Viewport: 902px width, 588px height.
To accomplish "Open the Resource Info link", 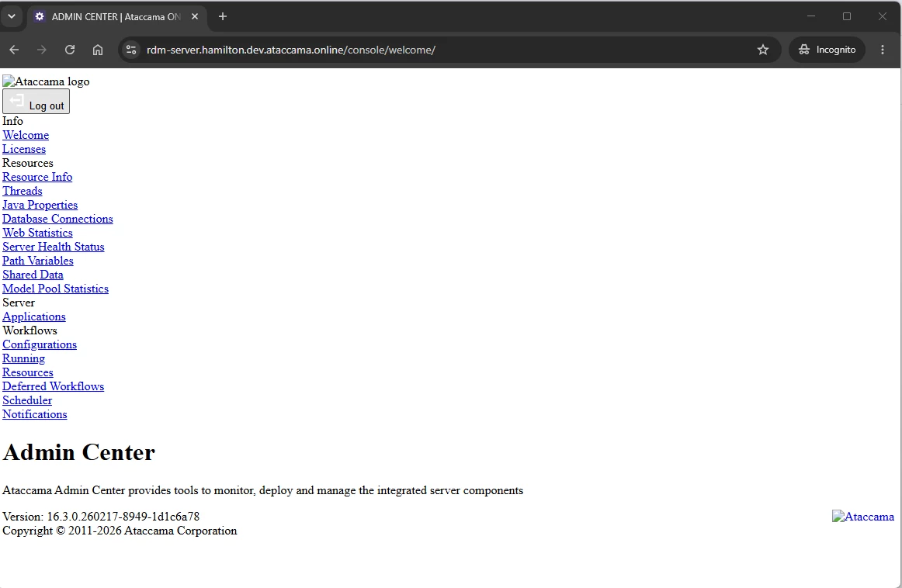I will pyautogui.click(x=37, y=177).
